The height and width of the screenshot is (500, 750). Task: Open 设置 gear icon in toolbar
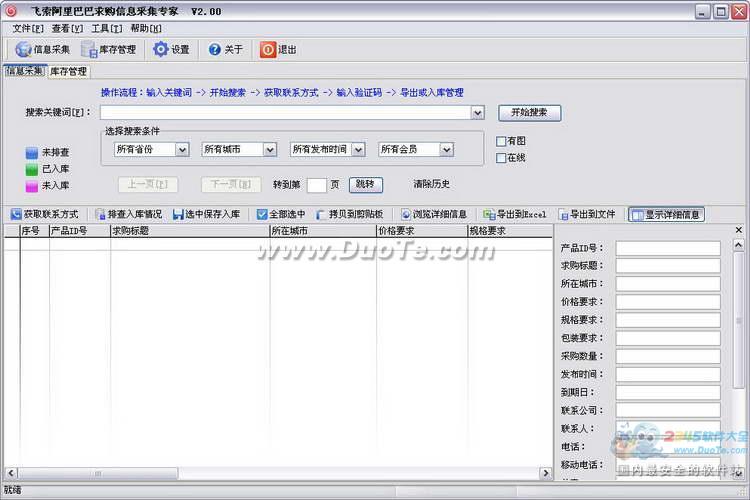point(161,49)
